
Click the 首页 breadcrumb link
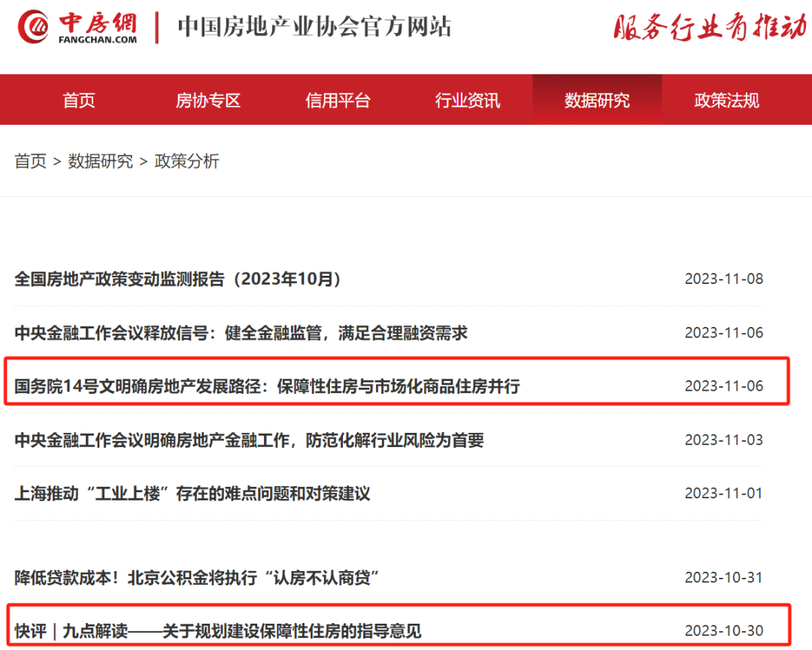[x=31, y=161]
